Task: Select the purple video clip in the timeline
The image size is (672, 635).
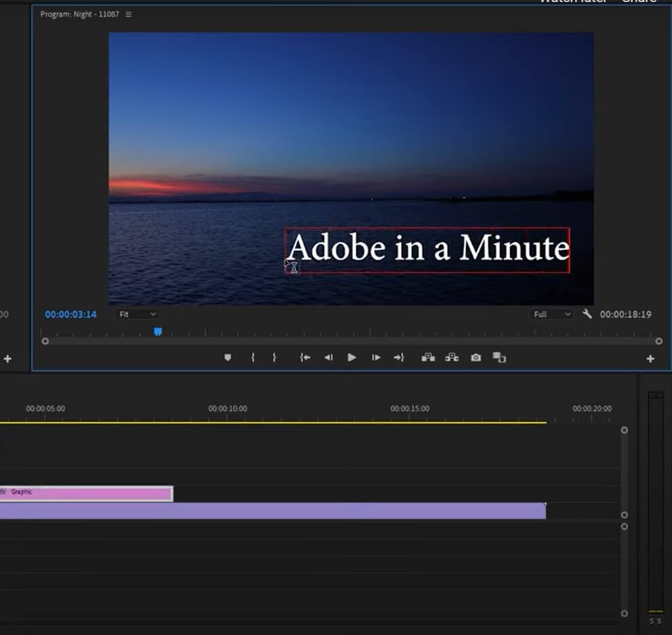Action: tap(273, 511)
